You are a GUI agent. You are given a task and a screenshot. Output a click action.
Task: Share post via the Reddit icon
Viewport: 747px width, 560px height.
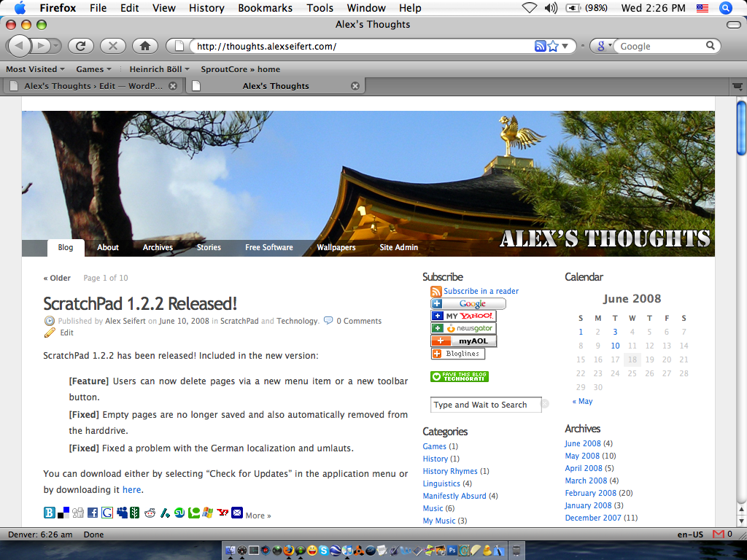pyautogui.click(x=150, y=513)
